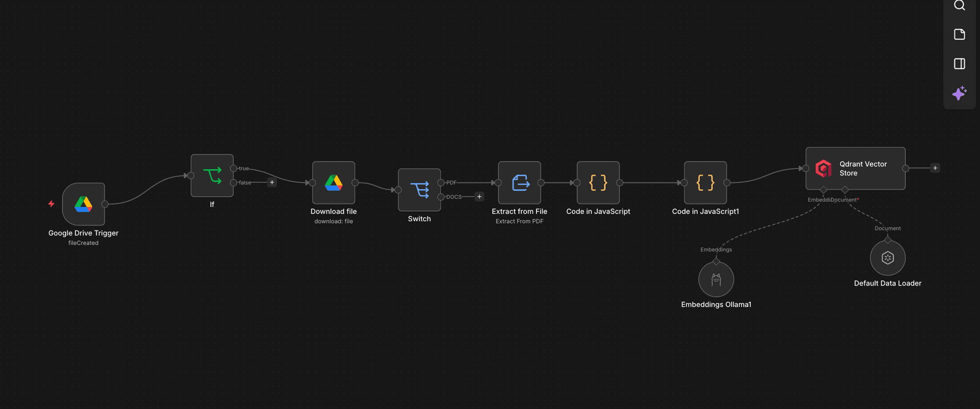Image resolution: width=980 pixels, height=409 pixels.
Task: Click the search magnifier icon
Action: (959, 5)
